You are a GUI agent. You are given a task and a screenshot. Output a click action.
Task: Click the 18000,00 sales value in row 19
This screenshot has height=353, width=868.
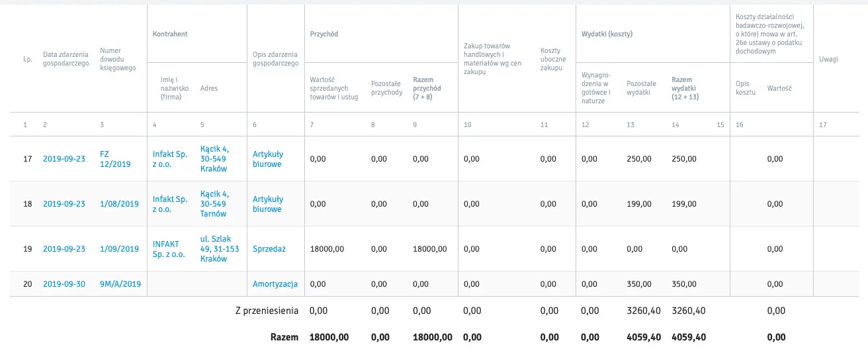point(327,249)
